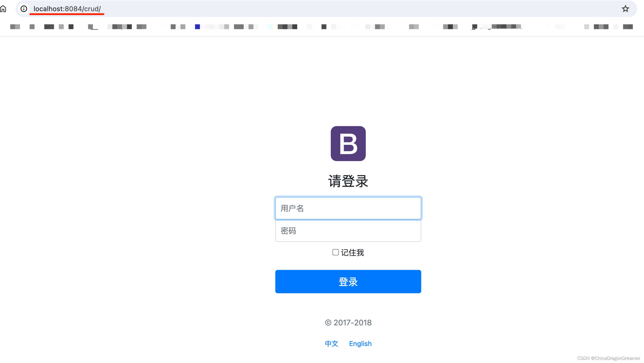Screen dimensions: 644x363
Task: Click the Bootstrap 'B' logo icon
Action: (x=348, y=143)
